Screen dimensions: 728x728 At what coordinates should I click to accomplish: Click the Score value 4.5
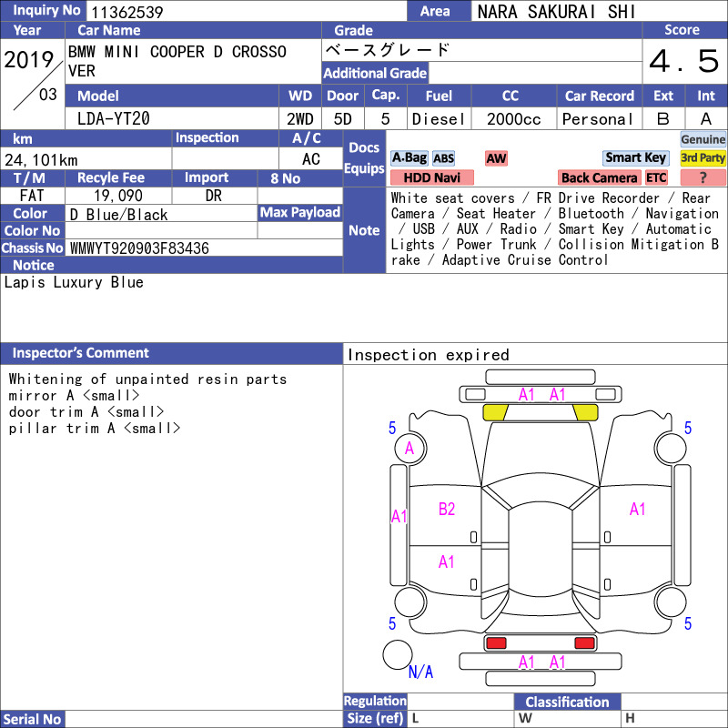[x=684, y=61]
